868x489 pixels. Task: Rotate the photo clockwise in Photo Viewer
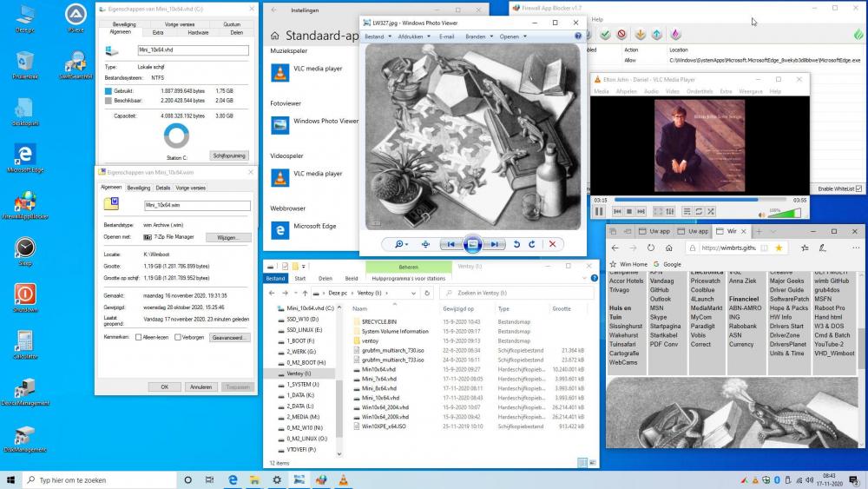530,244
